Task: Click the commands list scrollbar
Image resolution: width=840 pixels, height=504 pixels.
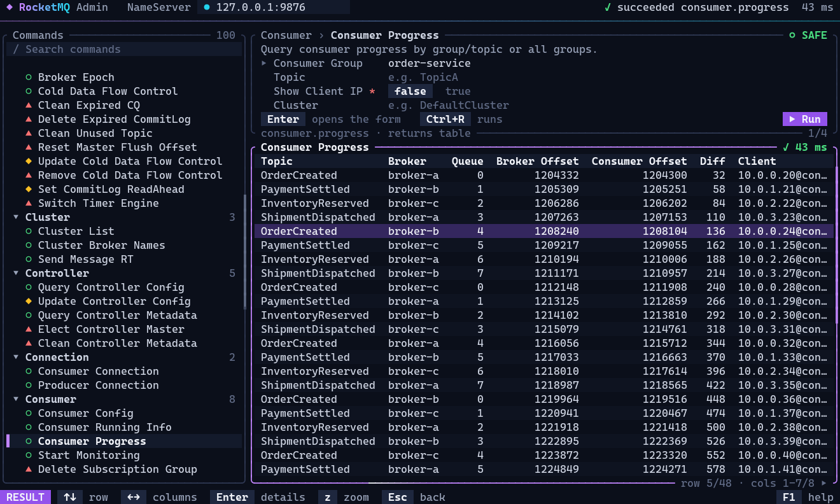Action: click(x=245, y=252)
